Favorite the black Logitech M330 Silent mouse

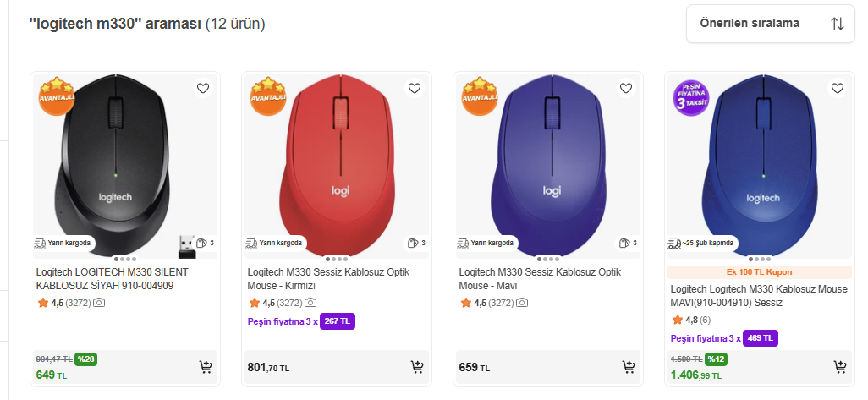click(202, 88)
